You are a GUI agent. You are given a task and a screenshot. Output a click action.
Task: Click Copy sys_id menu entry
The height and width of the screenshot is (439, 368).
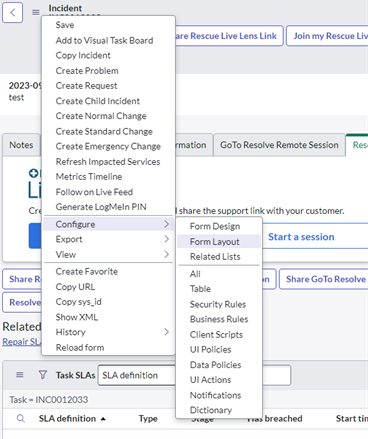[79, 302]
